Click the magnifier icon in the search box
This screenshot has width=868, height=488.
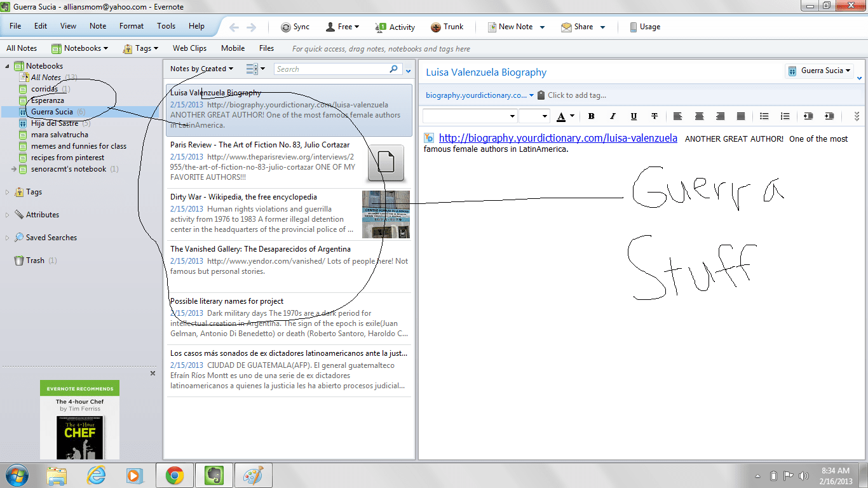393,69
